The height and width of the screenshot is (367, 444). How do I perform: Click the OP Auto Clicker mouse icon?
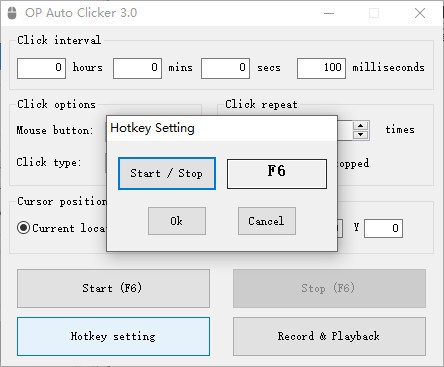(12, 13)
